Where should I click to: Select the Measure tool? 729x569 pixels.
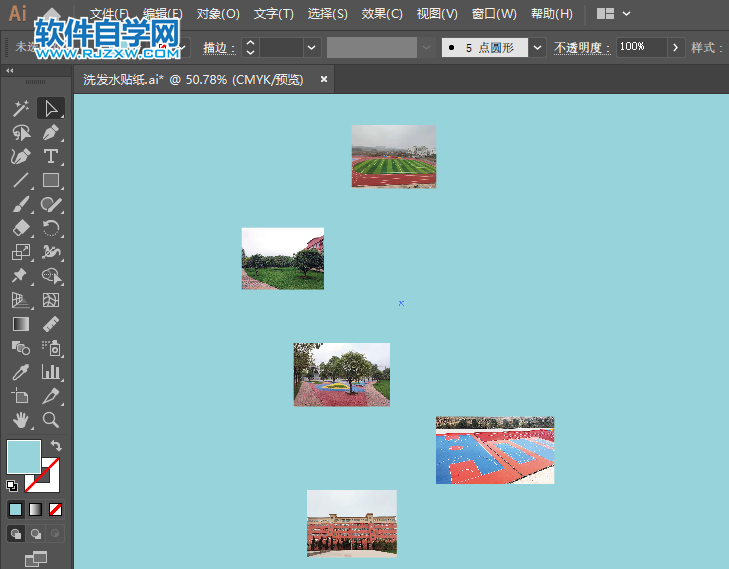pos(51,324)
